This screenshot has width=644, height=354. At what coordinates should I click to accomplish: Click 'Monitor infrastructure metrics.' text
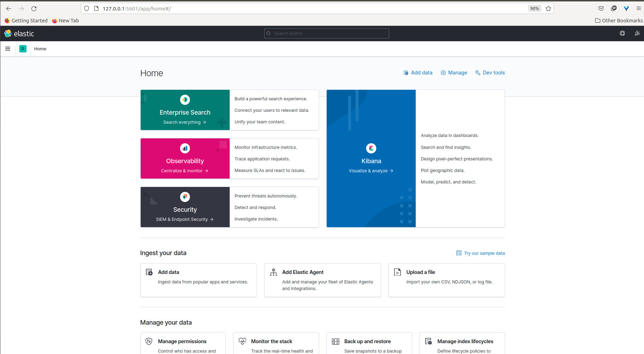266,147
